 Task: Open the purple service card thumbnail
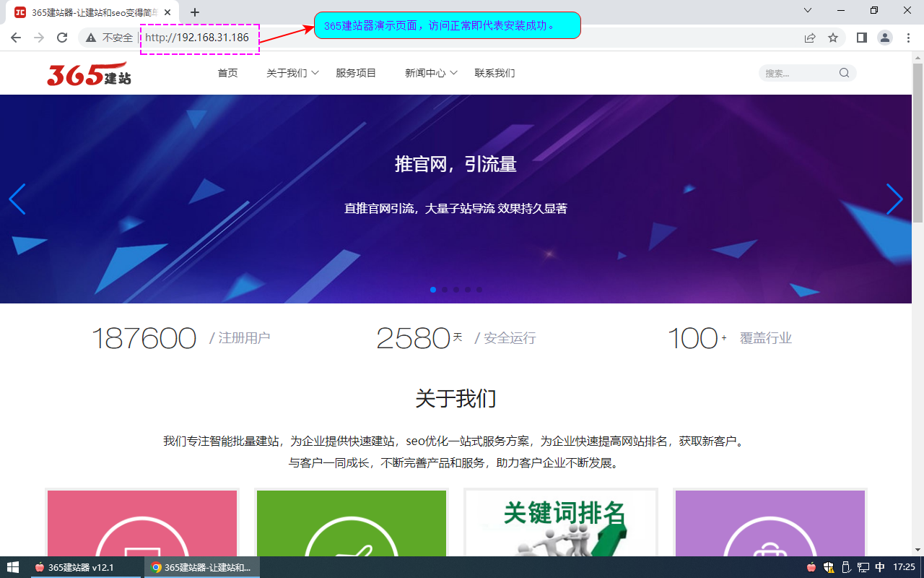coord(770,524)
